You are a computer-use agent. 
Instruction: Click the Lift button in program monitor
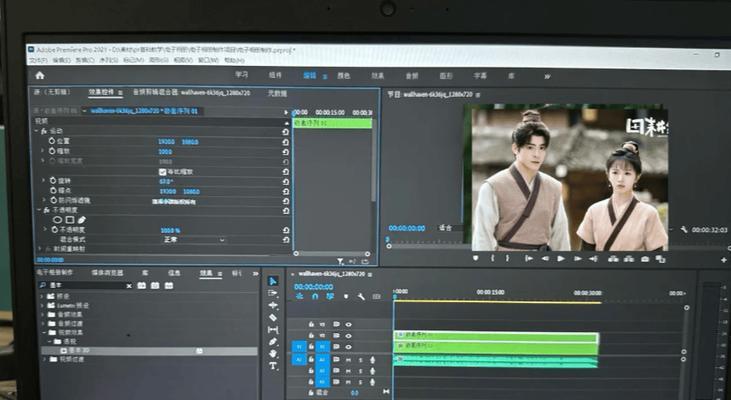(613, 259)
